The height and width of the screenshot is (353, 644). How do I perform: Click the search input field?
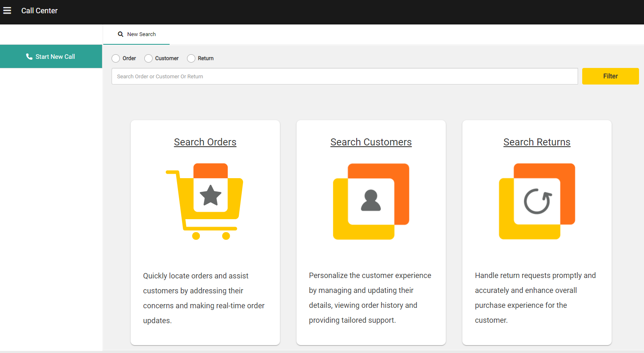pyautogui.click(x=344, y=76)
